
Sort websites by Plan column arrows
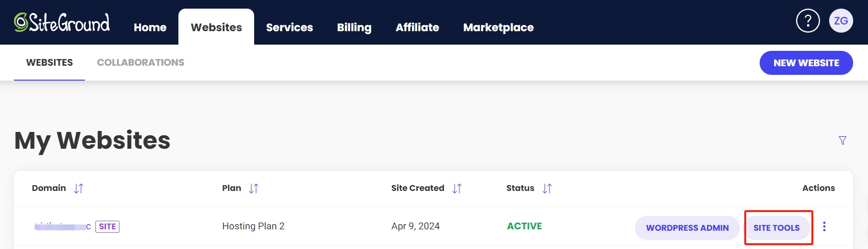[254, 189]
